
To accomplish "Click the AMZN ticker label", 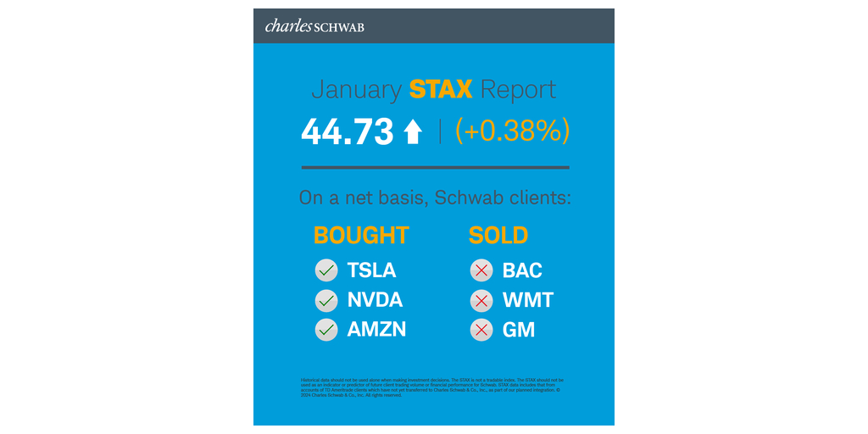I will [376, 330].
